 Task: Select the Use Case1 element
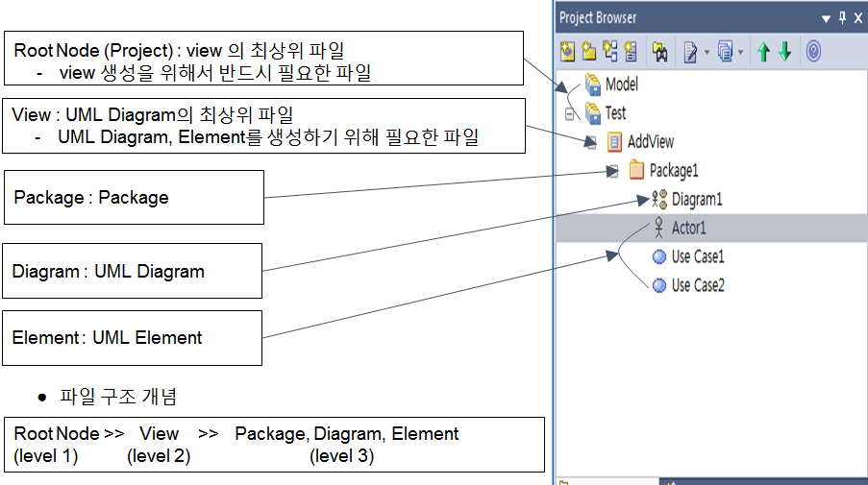point(698,256)
